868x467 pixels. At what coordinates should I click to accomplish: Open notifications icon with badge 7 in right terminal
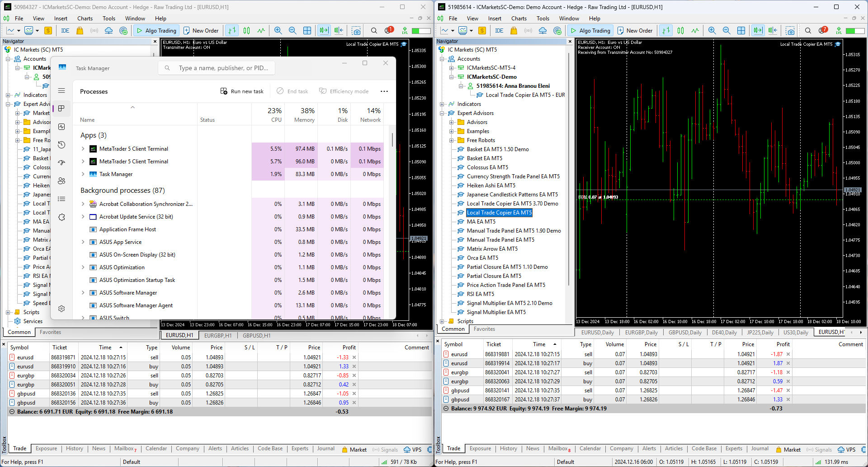(823, 30)
